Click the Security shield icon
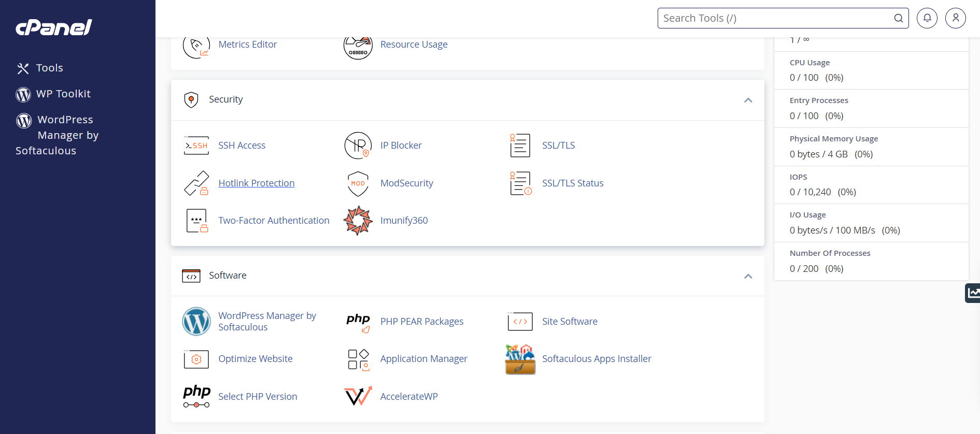Screen dimensions: 980x434 191,99
